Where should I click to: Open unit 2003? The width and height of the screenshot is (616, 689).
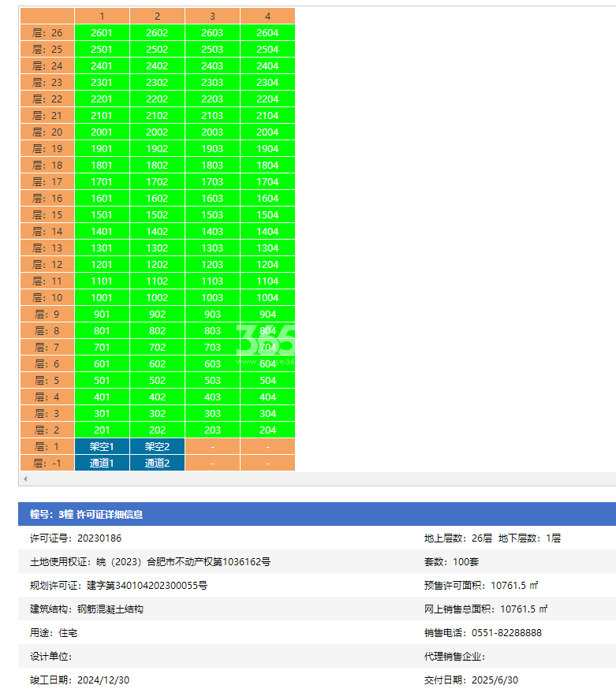coord(212,132)
